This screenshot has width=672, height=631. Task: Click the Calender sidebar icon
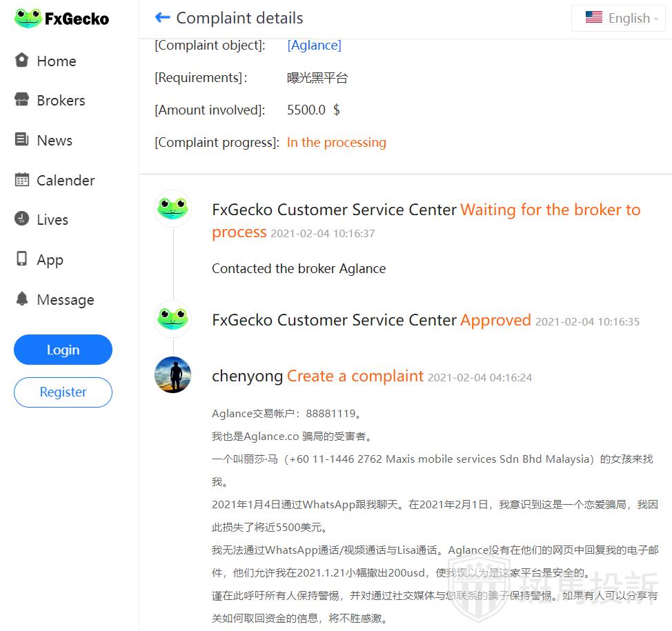click(x=22, y=180)
